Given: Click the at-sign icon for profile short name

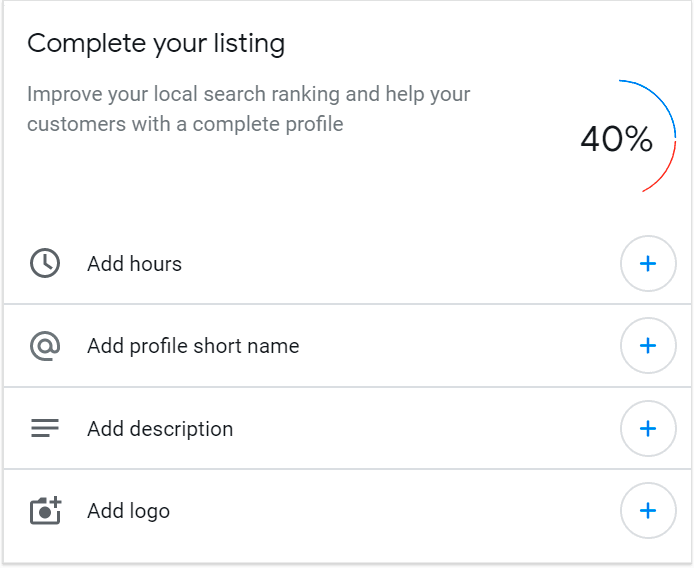Looking at the screenshot, I should tap(45, 346).
